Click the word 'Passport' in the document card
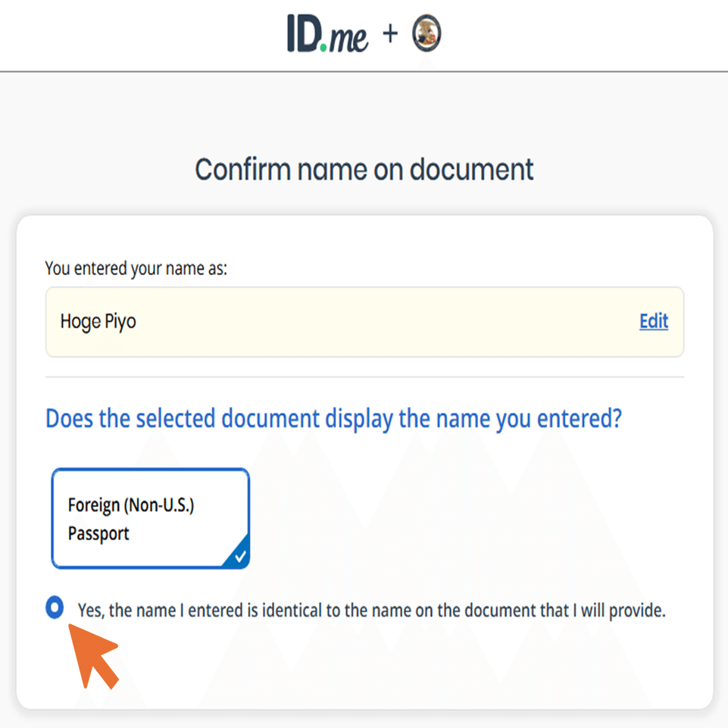 98,533
